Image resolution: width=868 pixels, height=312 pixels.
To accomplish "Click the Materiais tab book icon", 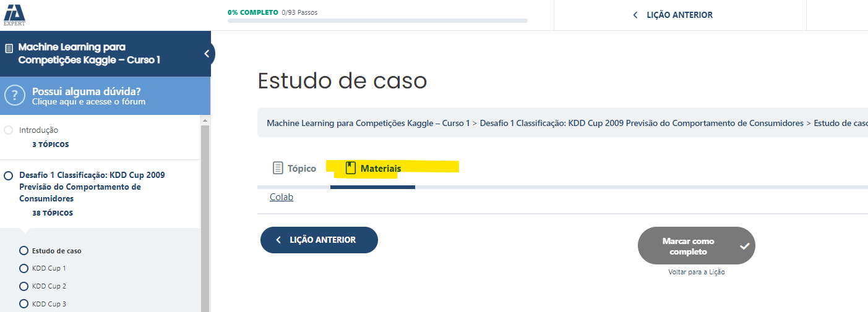I will tap(351, 168).
